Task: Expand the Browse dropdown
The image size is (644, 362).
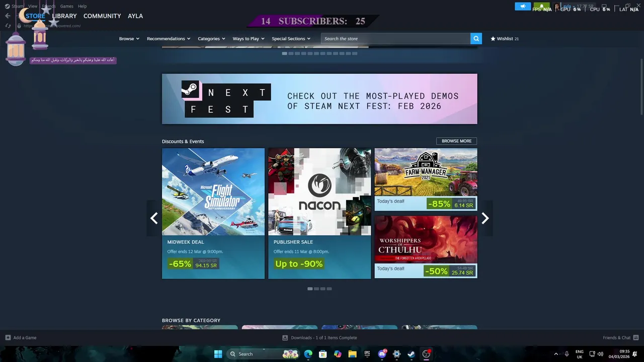Action: 129,39
